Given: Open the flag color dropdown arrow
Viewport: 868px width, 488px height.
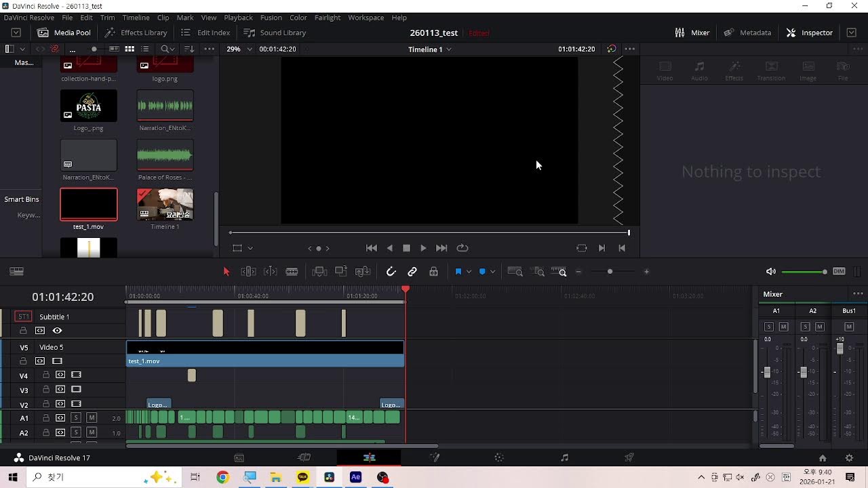Looking at the screenshot, I should click(469, 272).
